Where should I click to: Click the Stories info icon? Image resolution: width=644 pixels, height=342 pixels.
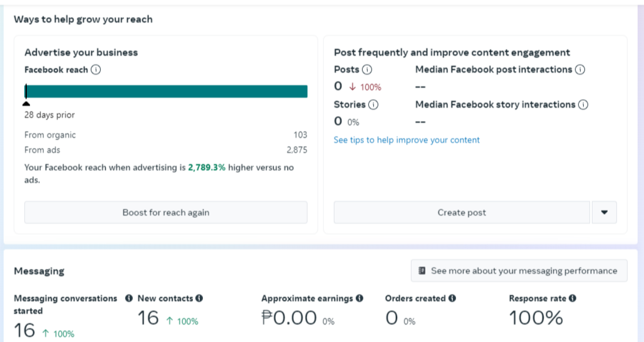373,105
